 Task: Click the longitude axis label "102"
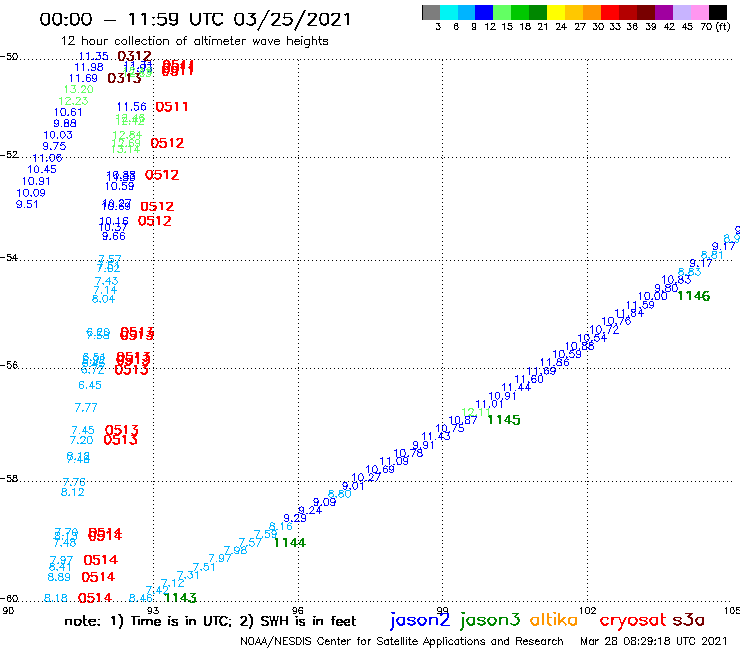[587, 610]
